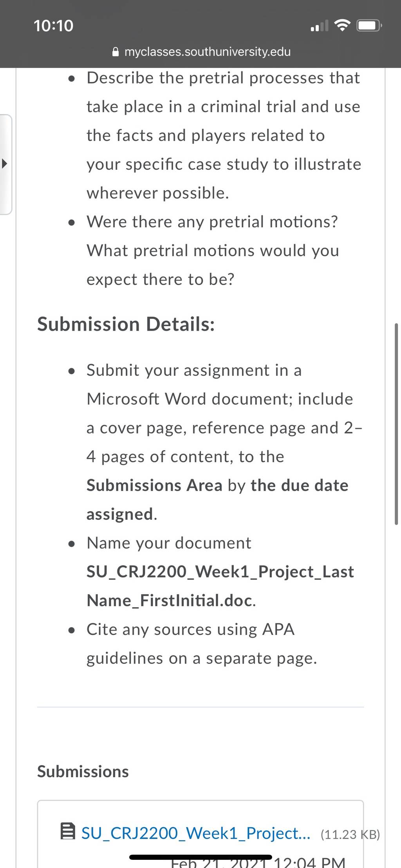Screen dimensions: 401x868
Task: Click the Feb 21, 2021 submission timestamp
Action: (258, 863)
